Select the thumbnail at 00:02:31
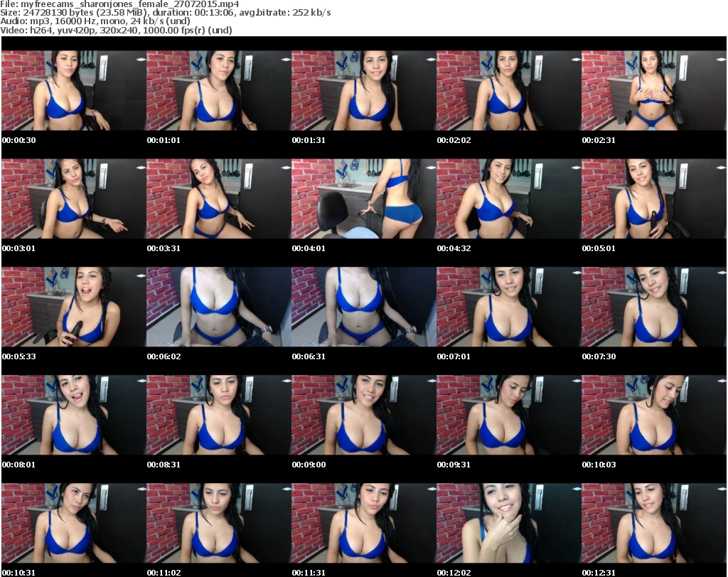 pos(654,90)
